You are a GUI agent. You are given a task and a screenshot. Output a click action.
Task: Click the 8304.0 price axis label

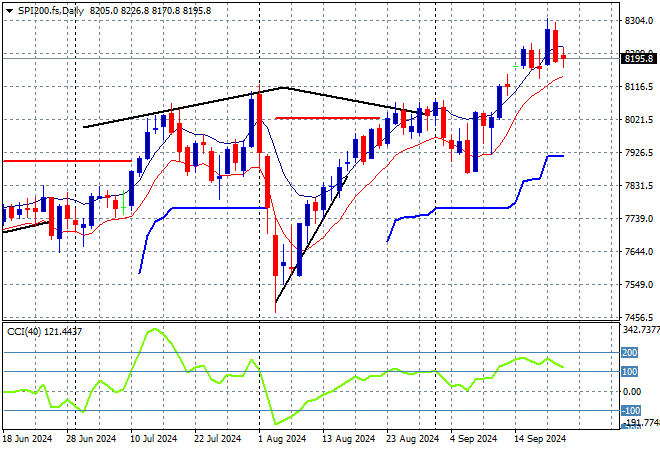639,21
